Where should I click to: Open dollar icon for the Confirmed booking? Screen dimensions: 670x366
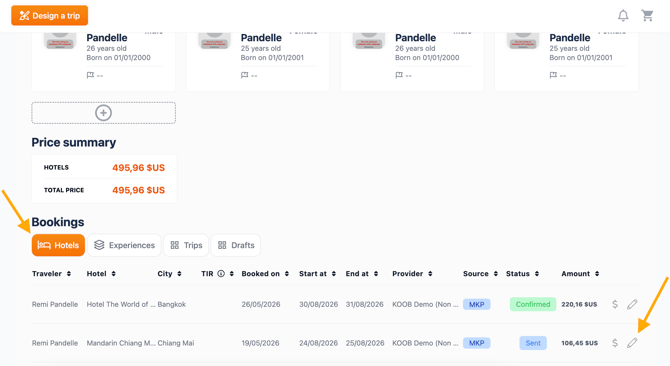(x=615, y=305)
